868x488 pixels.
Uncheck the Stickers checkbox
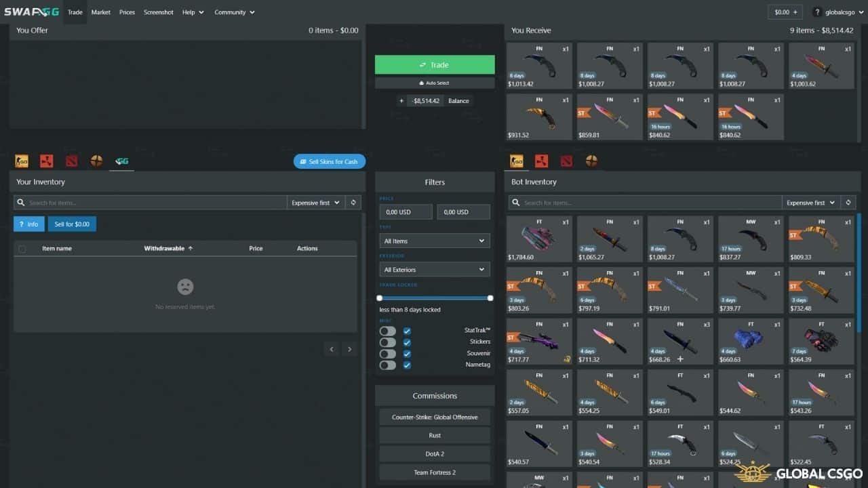click(x=407, y=342)
